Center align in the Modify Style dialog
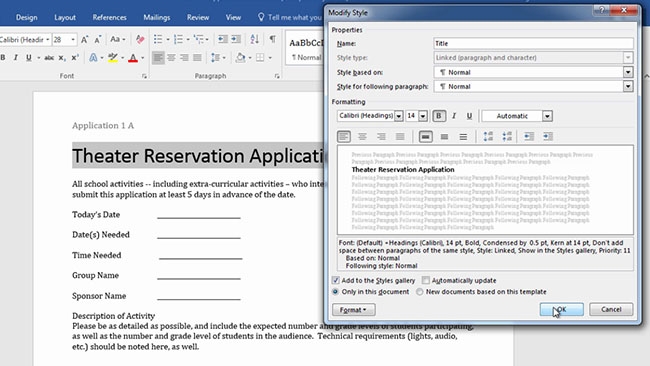Screen dimensions: 650x366 point(362,136)
